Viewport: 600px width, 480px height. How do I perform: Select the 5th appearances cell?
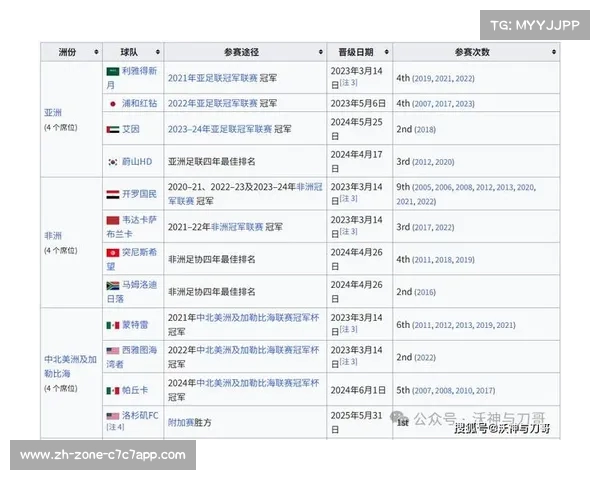click(x=476, y=390)
